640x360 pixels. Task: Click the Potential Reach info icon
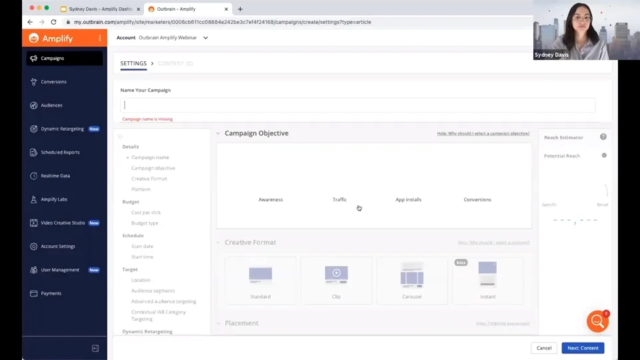pos(604,156)
